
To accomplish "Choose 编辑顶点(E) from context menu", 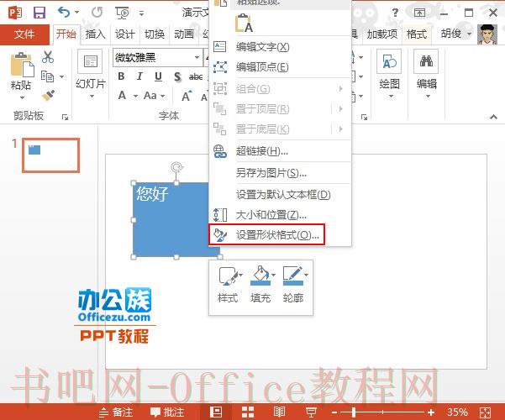I will 280,67.
